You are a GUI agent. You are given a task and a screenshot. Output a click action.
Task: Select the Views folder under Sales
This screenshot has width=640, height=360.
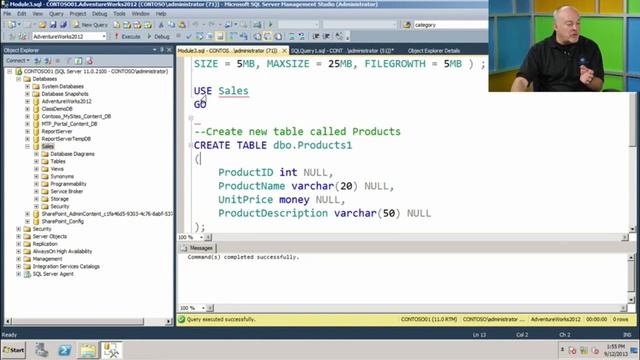pyautogui.click(x=57, y=169)
